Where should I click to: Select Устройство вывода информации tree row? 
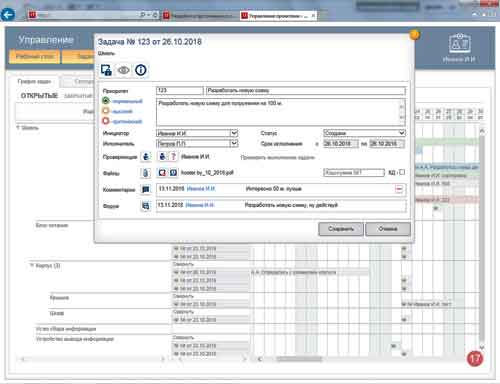pyautogui.click(x=75, y=339)
